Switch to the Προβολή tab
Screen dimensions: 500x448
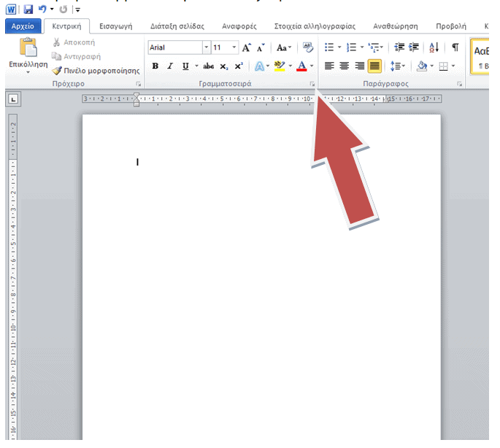pos(451,26)
